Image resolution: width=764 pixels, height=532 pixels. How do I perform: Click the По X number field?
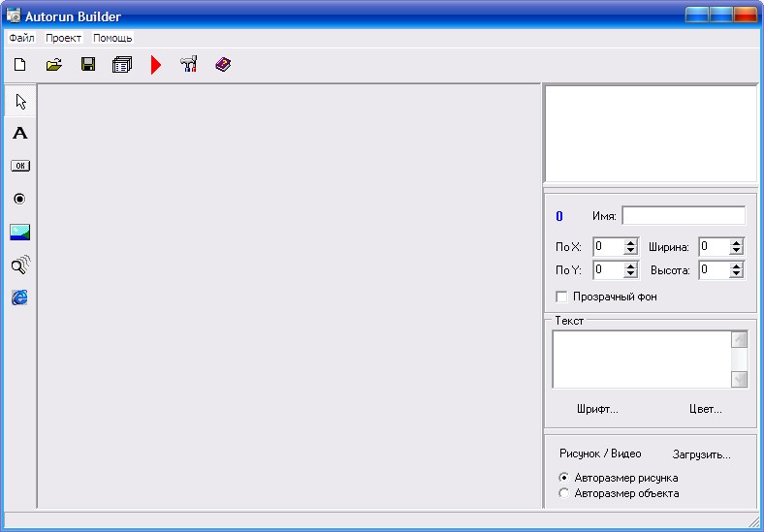(609, 246)
